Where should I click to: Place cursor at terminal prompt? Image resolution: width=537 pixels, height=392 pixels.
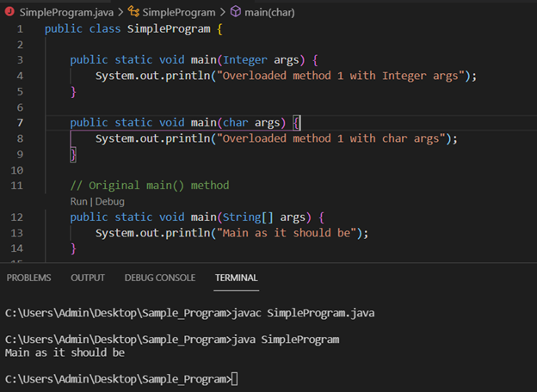[x=235, y=379]
